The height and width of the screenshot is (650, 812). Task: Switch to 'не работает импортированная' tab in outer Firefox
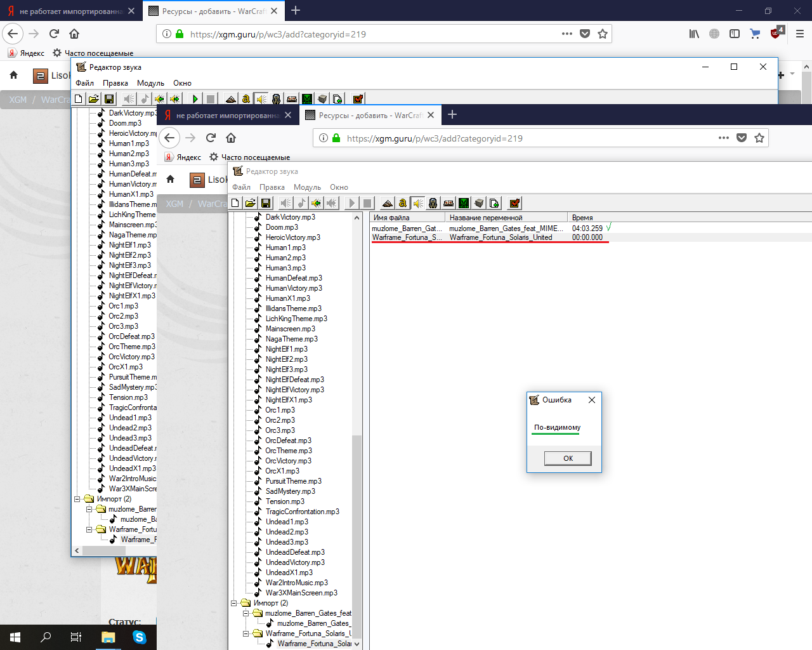click(x=70, y=11)
